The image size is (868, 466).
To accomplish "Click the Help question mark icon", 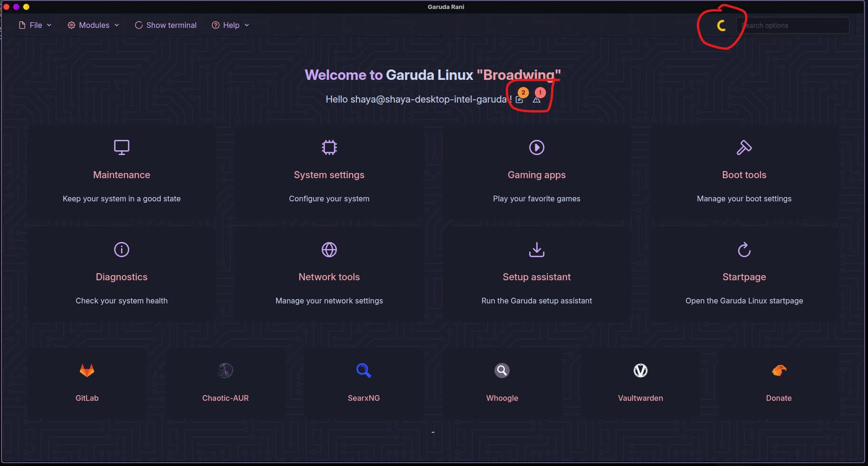I will (x=216, y=25).
